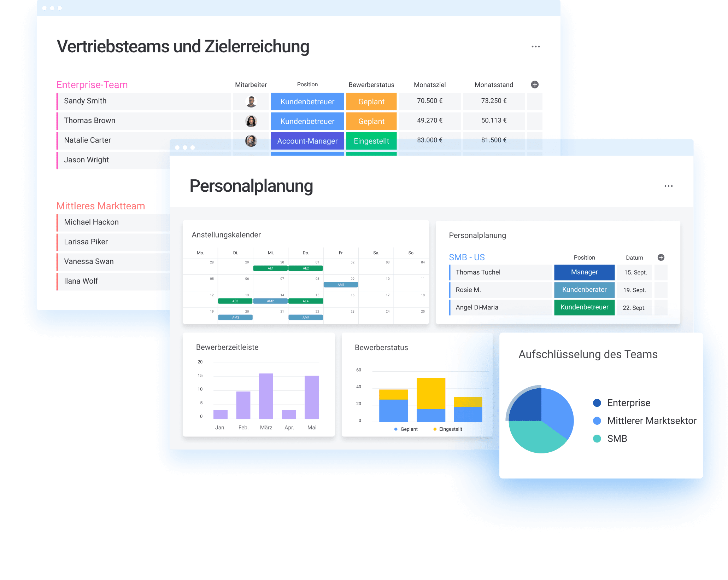This screenshot has width=728, height=580.
Task: Open the AM1 calendar event
Action: pos(341,285)
